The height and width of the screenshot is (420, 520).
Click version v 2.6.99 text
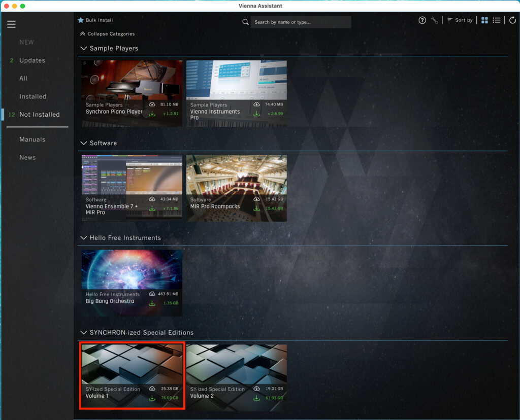tap(276, 114)
